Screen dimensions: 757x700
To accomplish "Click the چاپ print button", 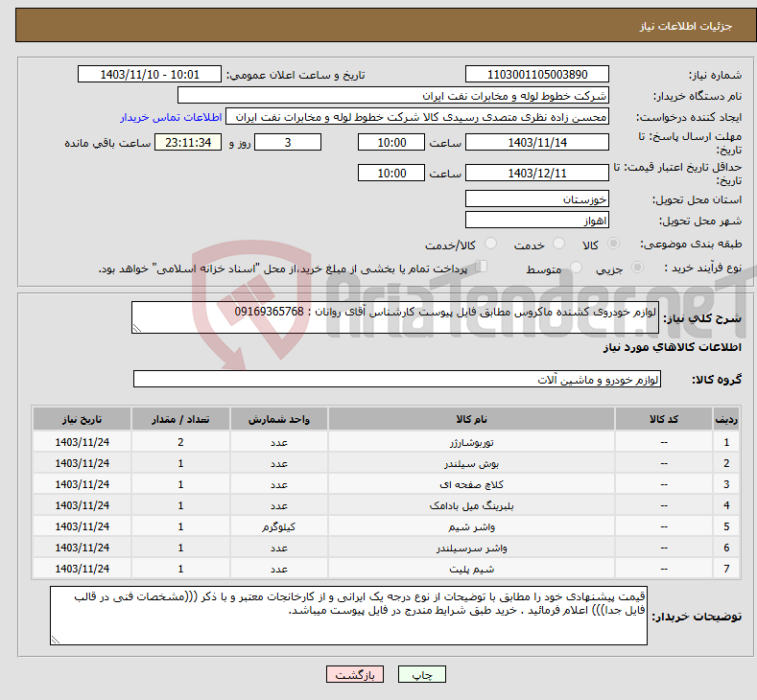I will click(421, 674).
